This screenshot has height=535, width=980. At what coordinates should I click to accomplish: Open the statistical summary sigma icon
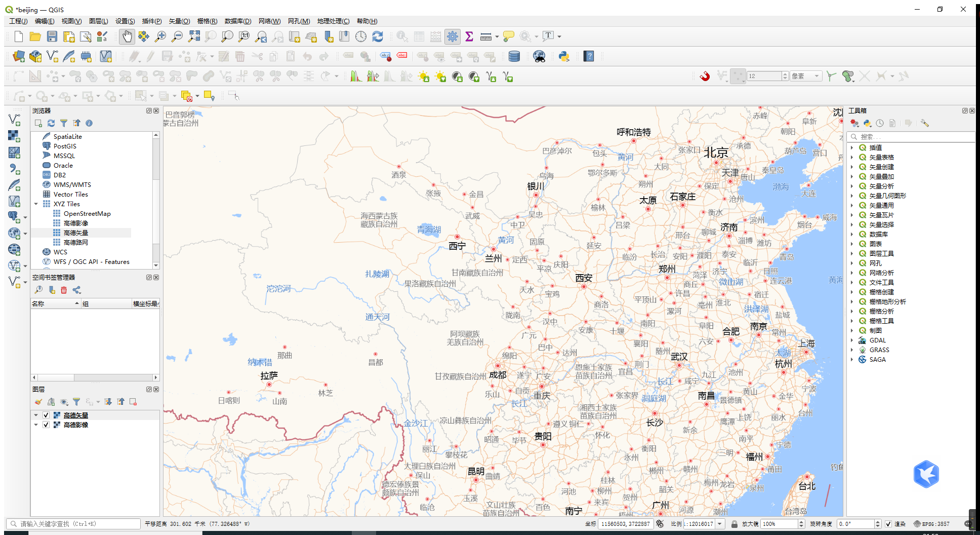(469, 36)
